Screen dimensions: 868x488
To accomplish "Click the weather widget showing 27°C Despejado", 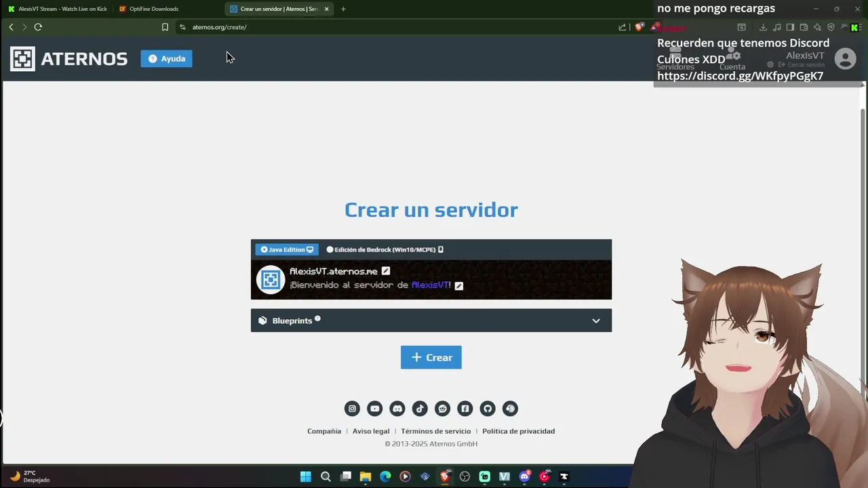I will pos(31,476).
